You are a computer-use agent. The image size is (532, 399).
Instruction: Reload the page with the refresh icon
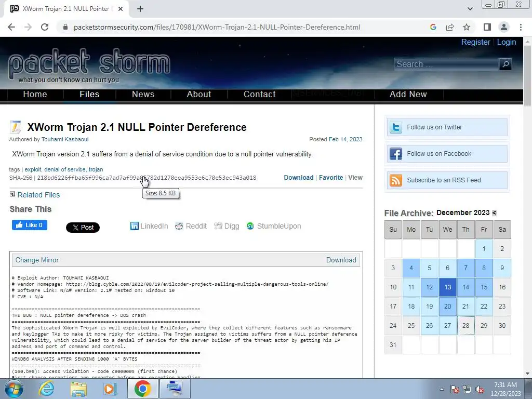tap(45, 27)
